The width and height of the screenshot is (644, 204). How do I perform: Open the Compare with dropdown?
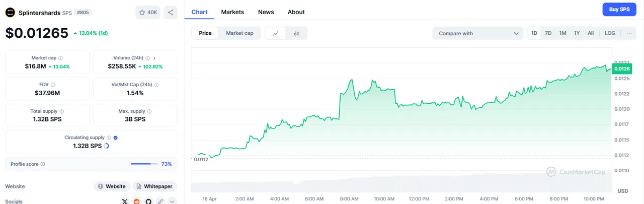tap(478, 33)
